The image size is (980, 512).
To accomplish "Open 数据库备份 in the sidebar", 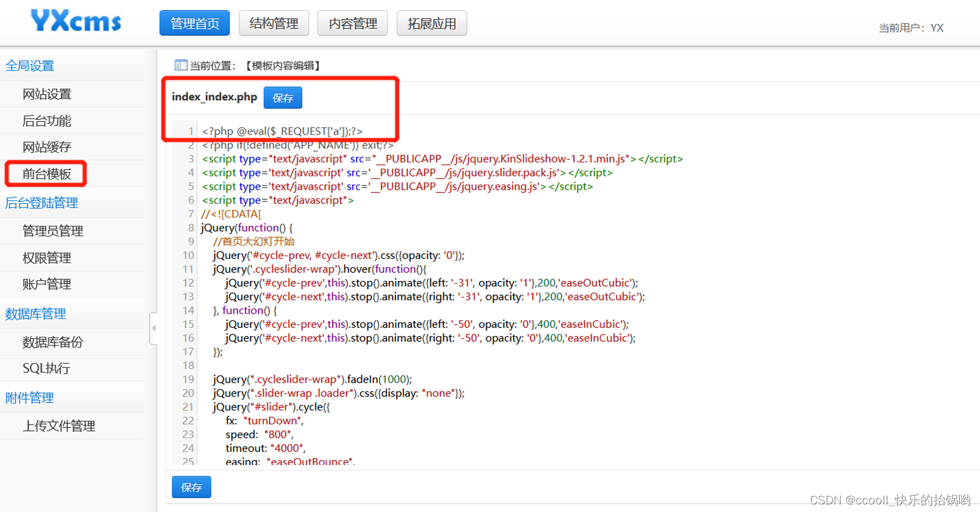I will pyautogui.click(x=53, y=343).
